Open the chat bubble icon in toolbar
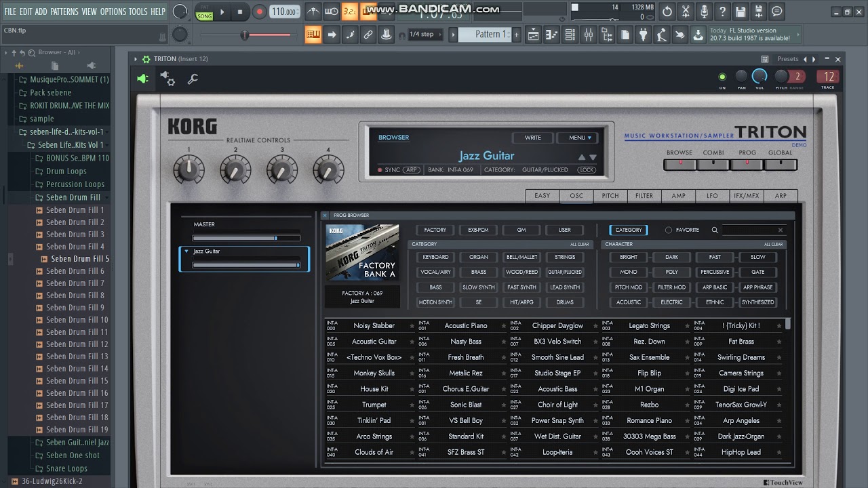 coord(777,12)
